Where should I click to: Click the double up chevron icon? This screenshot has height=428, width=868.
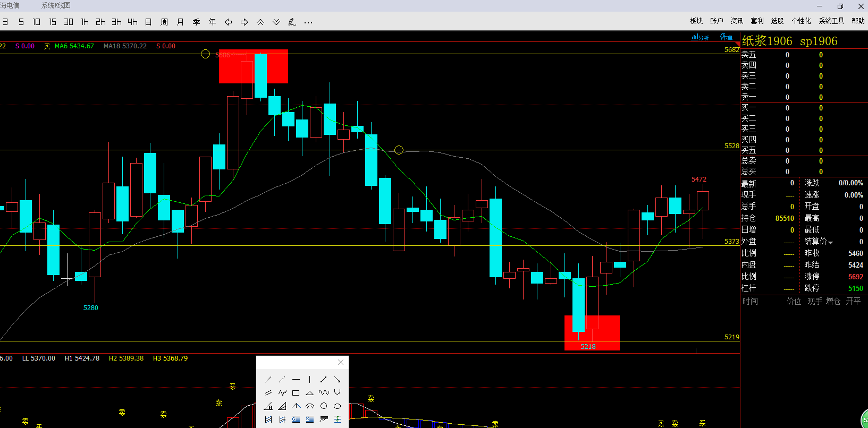coord(260,22)
